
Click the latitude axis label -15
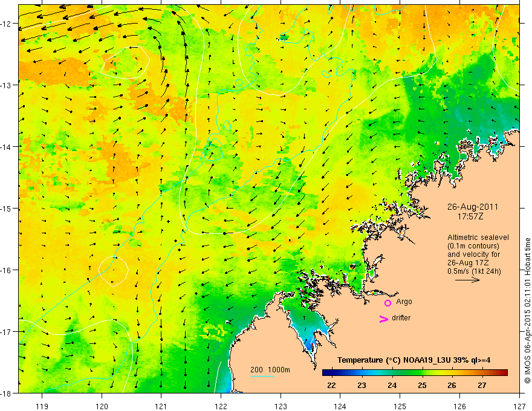(x=6, y=208)
